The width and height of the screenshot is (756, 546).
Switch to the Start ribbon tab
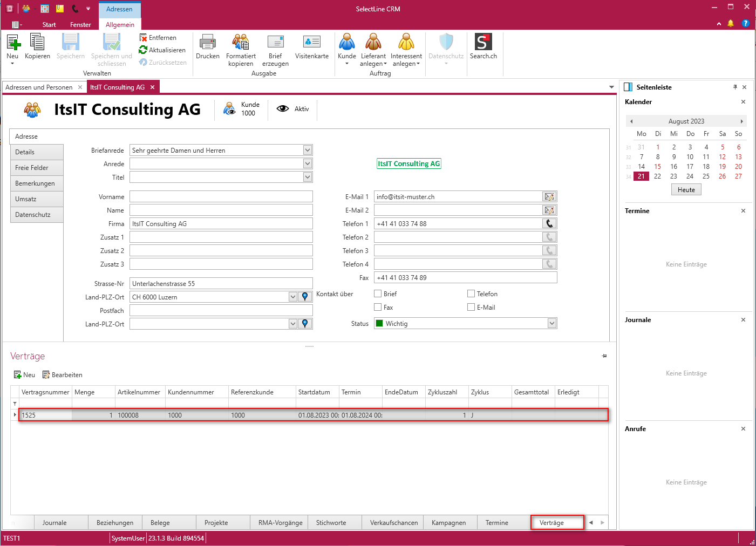tap(49, 25)
